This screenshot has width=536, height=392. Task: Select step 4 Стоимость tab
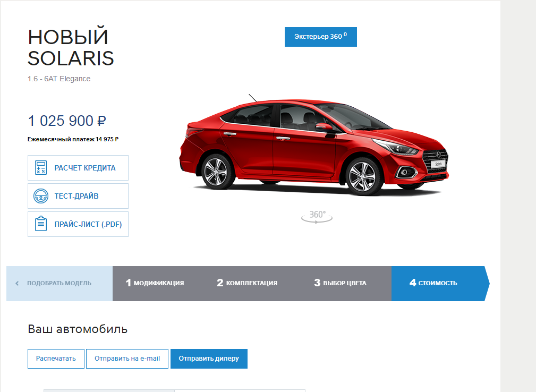coord(440,283)
